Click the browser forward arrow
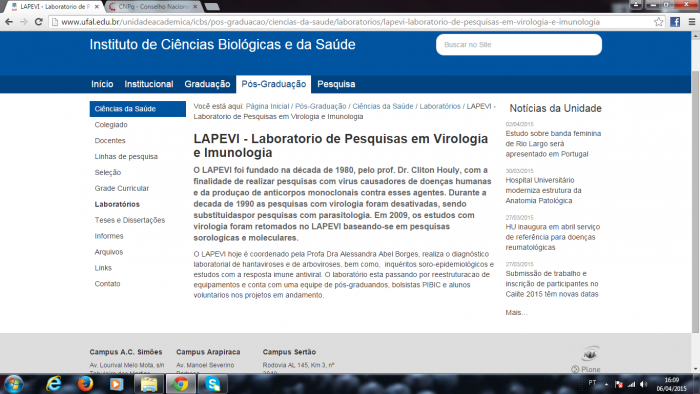Image resolution: width=700 pixels, height=394 pixels. click(x=24, y=22)
